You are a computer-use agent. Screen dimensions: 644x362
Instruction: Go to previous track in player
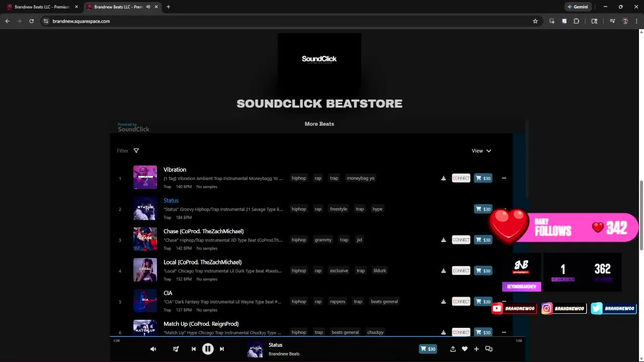pos(194,349)
